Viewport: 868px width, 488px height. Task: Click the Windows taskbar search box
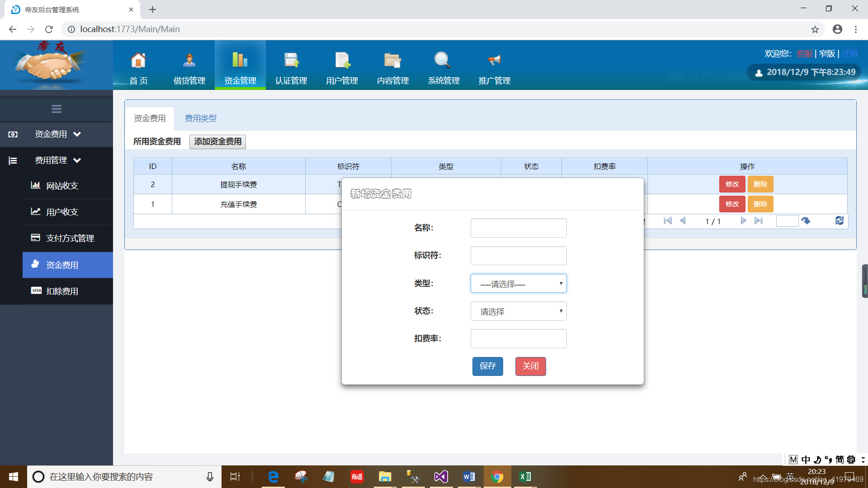pos(124,477)
